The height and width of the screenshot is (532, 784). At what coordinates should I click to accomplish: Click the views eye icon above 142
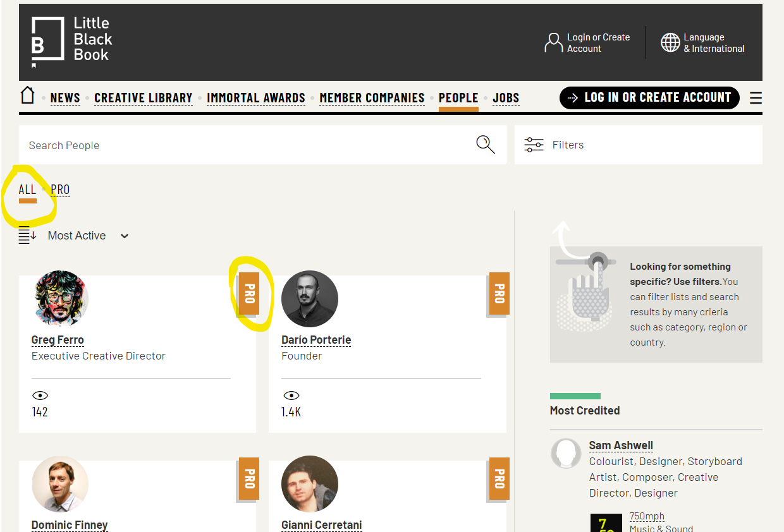[x=40, y=396]
